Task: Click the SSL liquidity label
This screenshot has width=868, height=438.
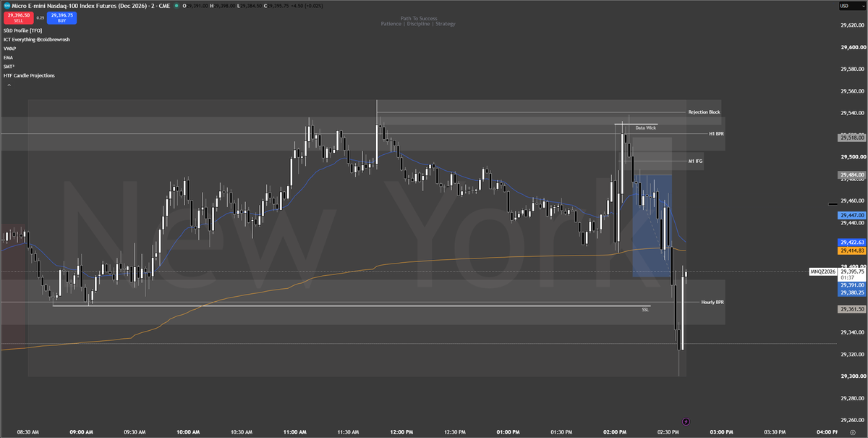Action: (645, 309)
